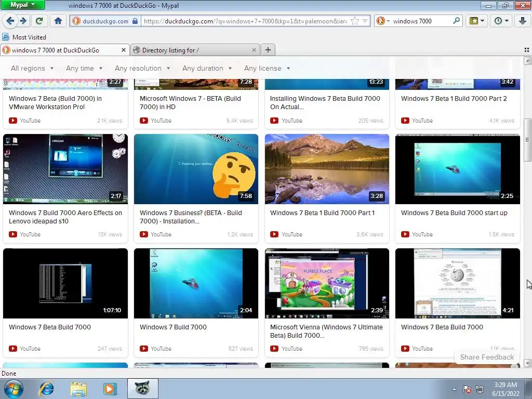Open the list all tabs grid icon
This screenshot has width=532, height=399.
(527, 50)
